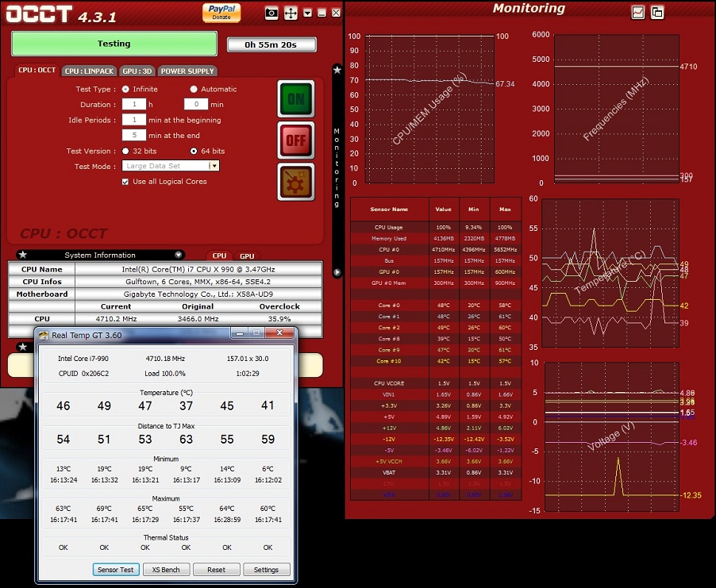
Task: Click the CPU Usage sensor row
Action: click(x=436, y=227)
